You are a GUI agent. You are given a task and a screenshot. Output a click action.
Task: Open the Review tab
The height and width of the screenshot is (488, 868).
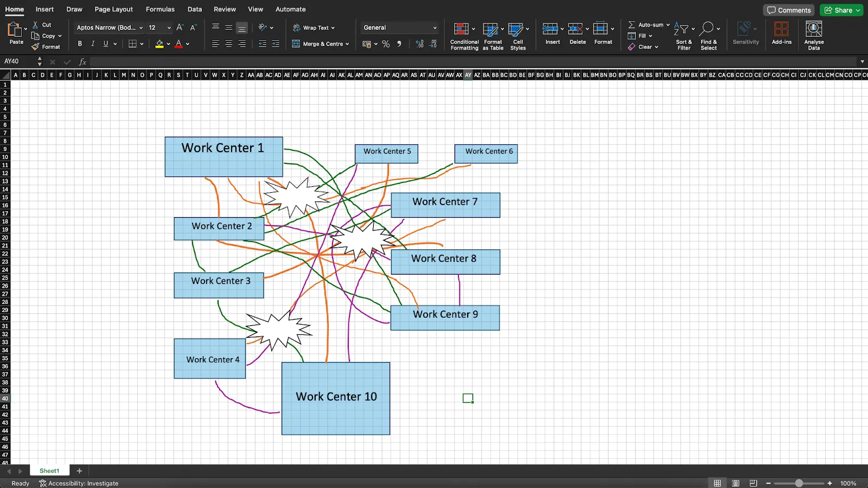225,9
